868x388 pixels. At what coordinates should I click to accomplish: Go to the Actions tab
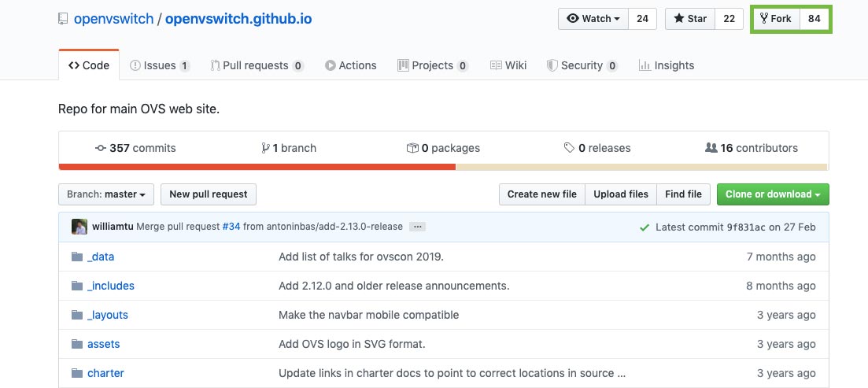[x=350, y=65]
